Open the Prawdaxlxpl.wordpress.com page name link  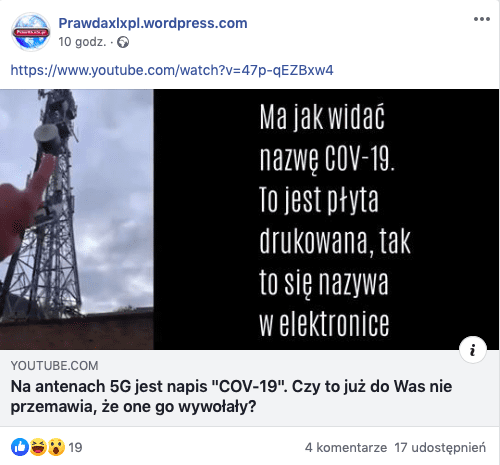click(153, 23)
